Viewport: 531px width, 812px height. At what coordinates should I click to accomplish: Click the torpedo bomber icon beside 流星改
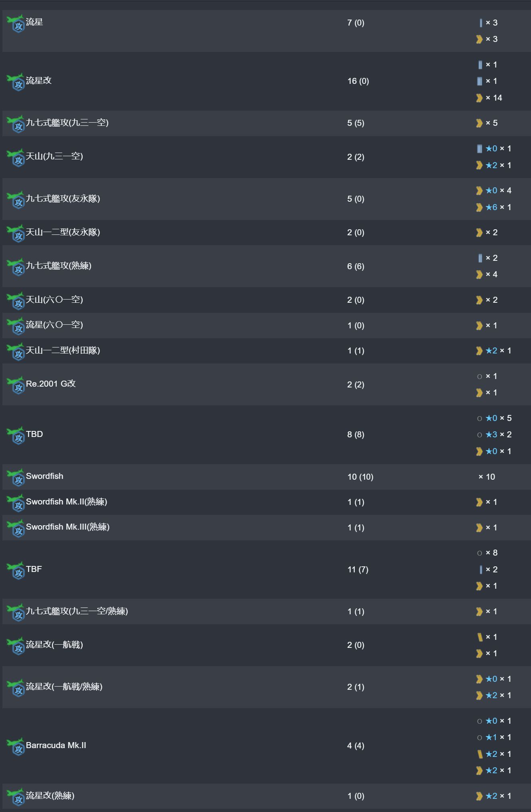pyautogui.click(x=16, y=82)
